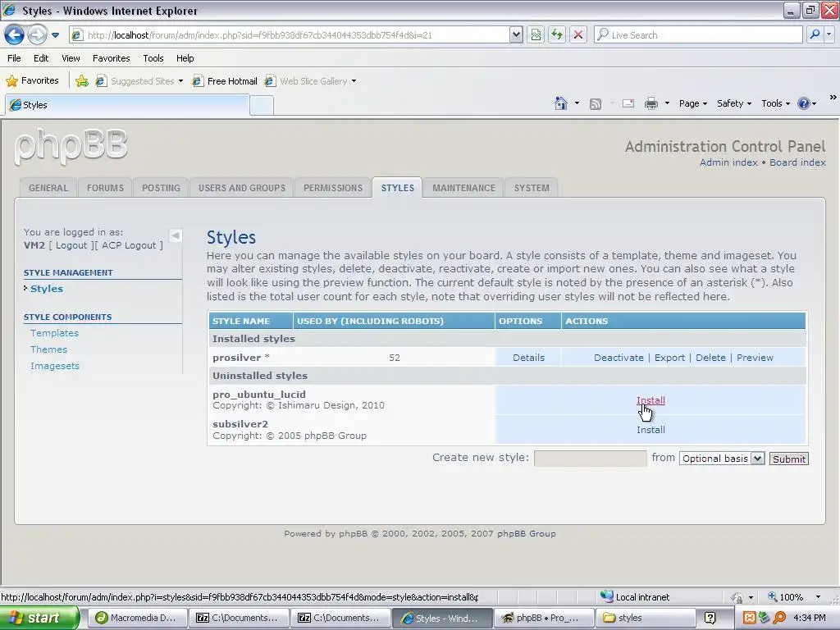Image resolution: width=840 pixels, height=630 pixels.
Task: Click the Windows Start button
Action: [39, 618]
